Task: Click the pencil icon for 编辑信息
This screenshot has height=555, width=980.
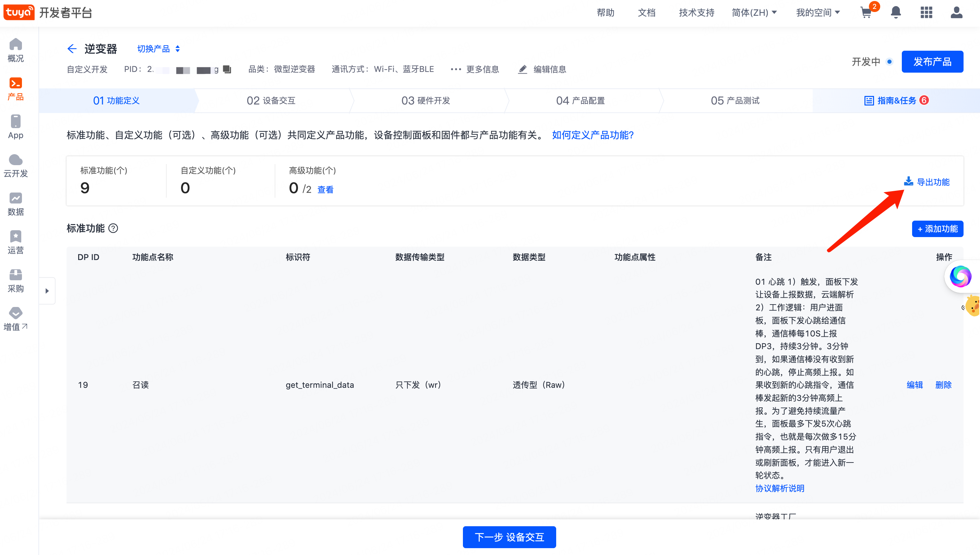Action: click(523, 69)
